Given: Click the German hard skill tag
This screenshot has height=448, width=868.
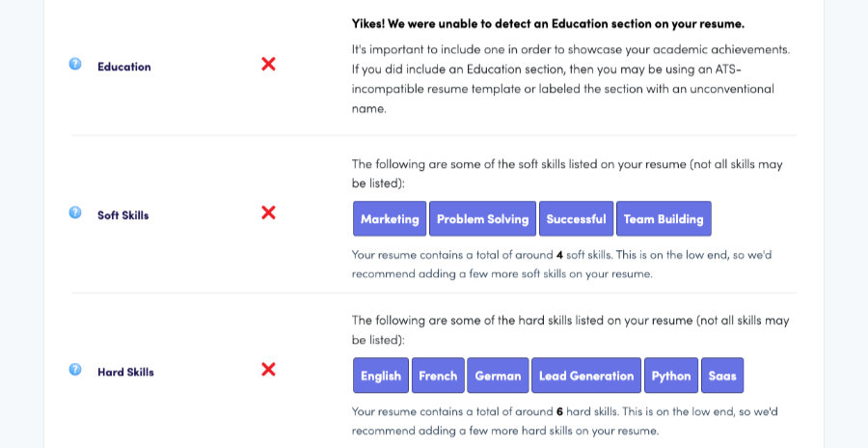Looking at the screenshot, I should point(498,376).
